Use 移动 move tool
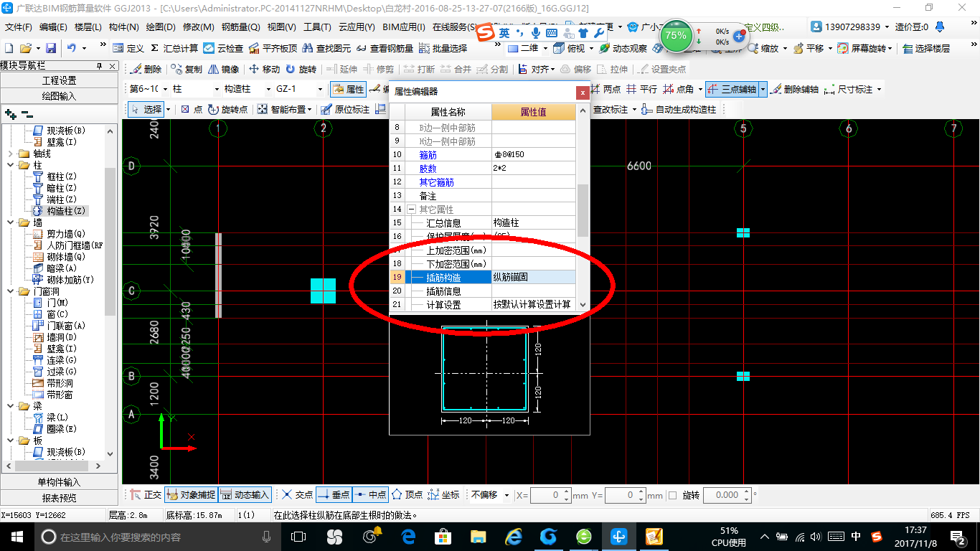 [264, 70]
